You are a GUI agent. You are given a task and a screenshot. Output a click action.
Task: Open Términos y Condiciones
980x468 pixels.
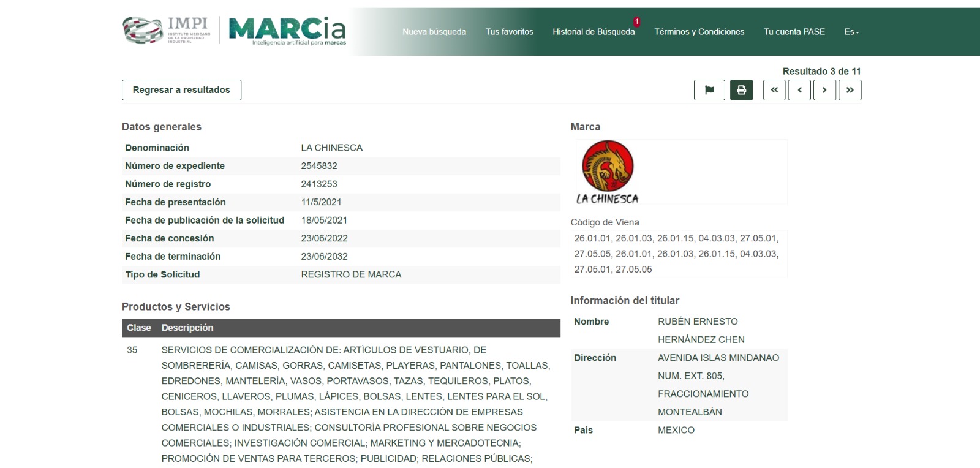click(x=699, y=32)
